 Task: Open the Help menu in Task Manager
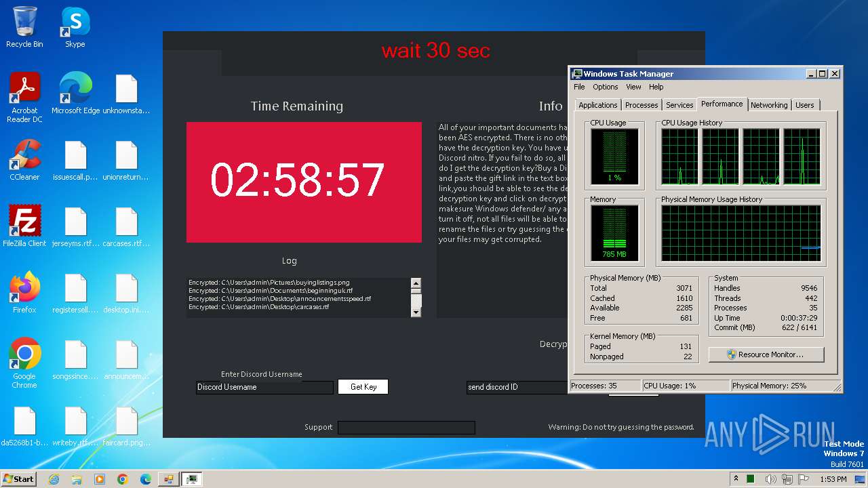click(x=656, y=87)
